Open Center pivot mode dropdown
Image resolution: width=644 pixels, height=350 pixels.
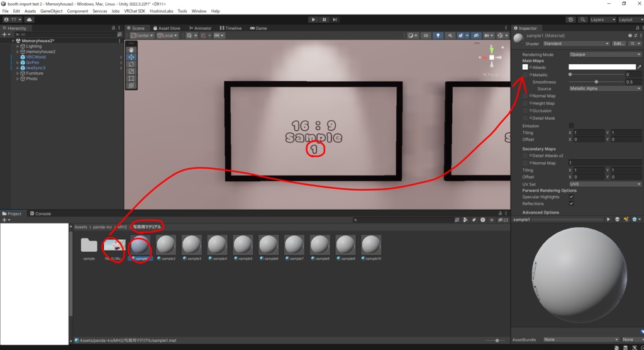[142, 35]
